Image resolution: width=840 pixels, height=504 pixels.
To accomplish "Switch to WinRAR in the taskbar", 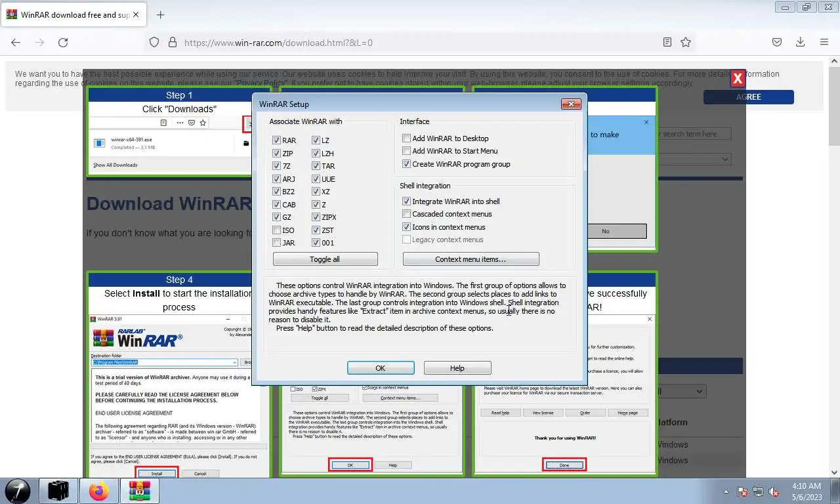I will point(140,491).
